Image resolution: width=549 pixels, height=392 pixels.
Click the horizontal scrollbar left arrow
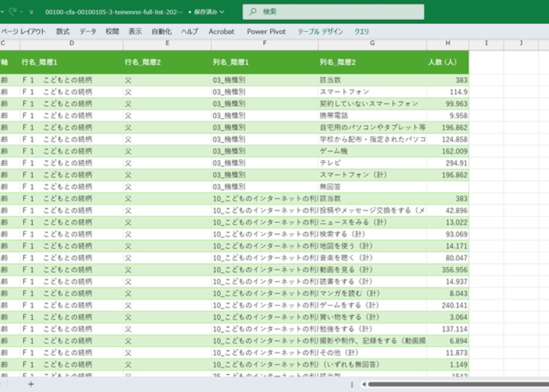pyautogui.click(x=364, y=384)
